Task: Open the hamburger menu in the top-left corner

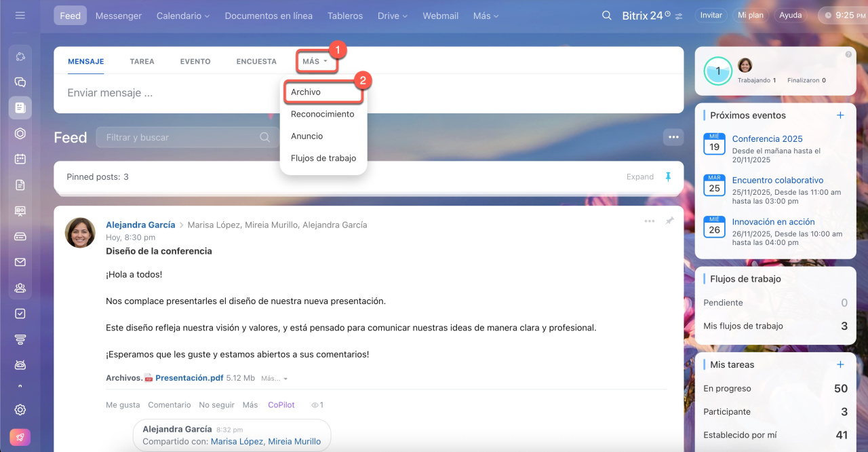Action: click(x=20, y=15)
